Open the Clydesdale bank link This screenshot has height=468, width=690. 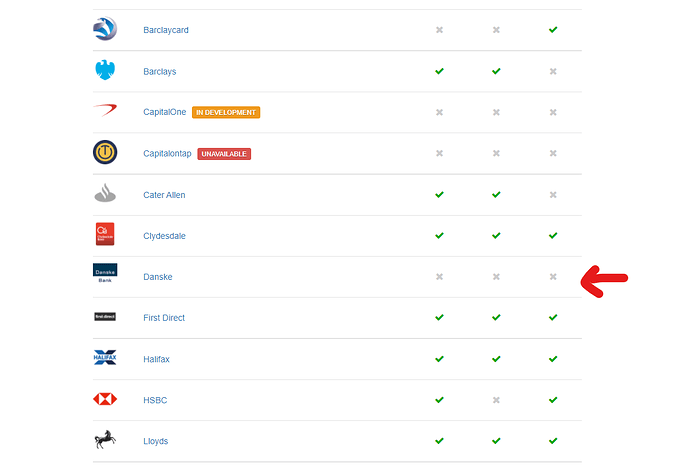[164, 236]
